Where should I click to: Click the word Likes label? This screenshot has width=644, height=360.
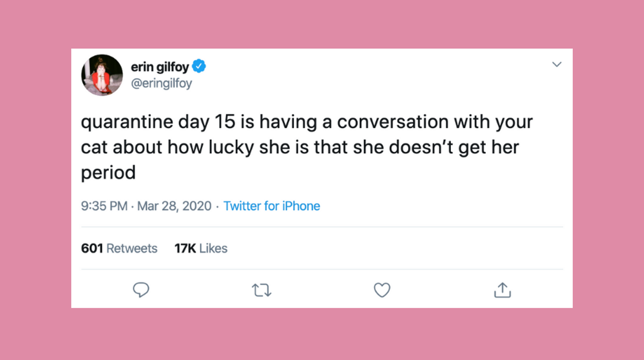(213, 248)
